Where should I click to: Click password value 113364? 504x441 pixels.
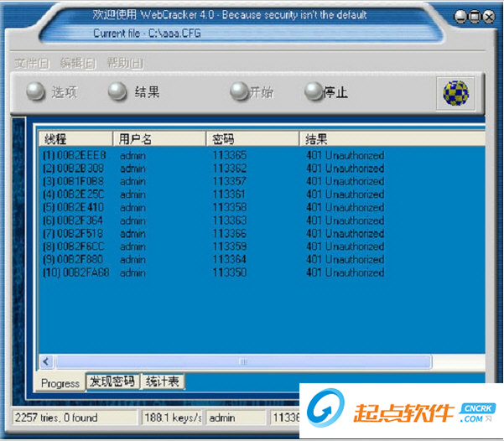[230, 259]
